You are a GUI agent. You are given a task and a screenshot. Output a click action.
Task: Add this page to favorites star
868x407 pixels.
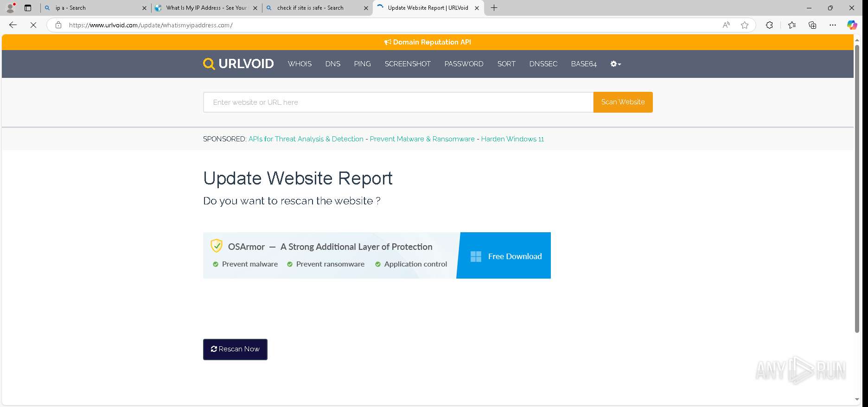click(x=745, y=25)
